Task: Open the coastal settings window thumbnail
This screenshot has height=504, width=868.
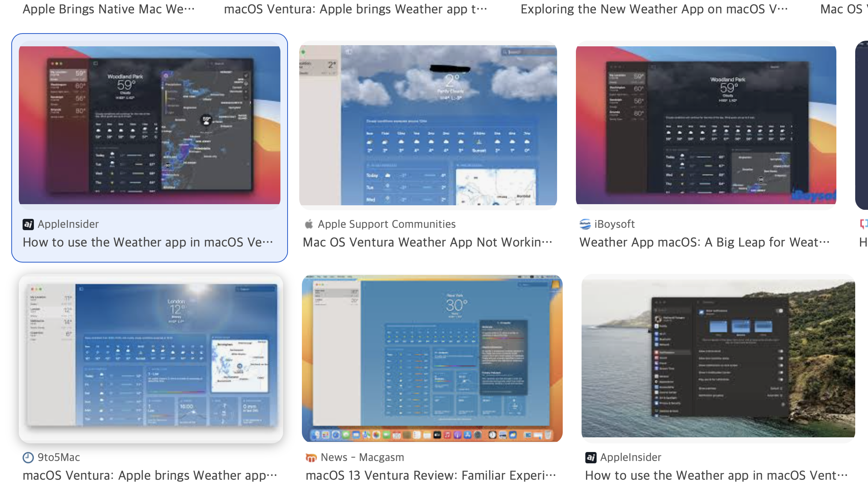Action: tap(718, 358)
